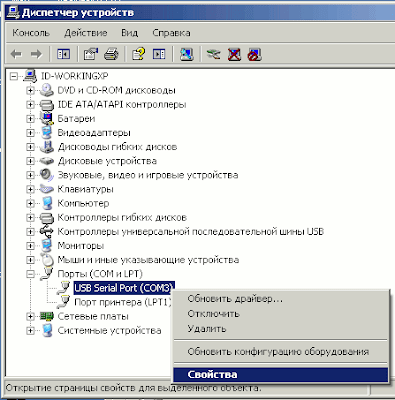Expand the Системные устройства node

coord(30,330)
